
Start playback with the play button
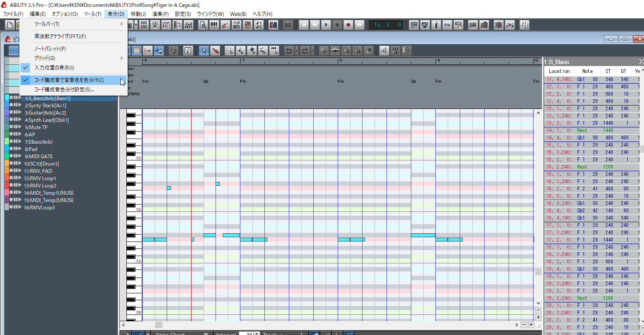326,25
